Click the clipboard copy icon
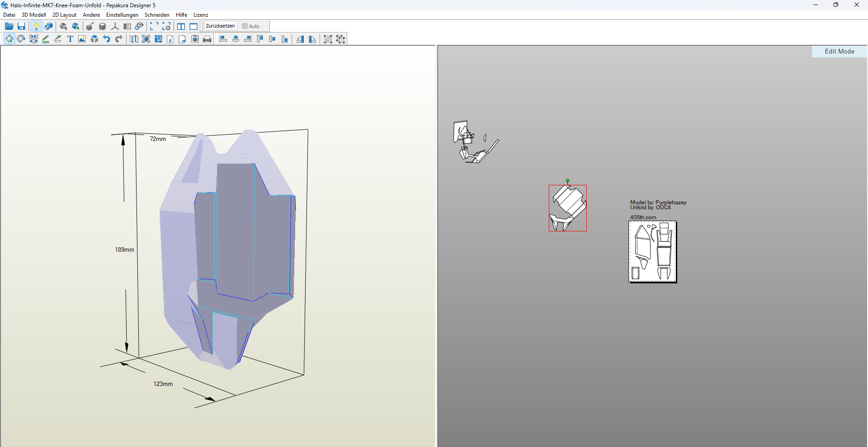Viewport: 868px width, 447px height. click(x=195, y=39)
